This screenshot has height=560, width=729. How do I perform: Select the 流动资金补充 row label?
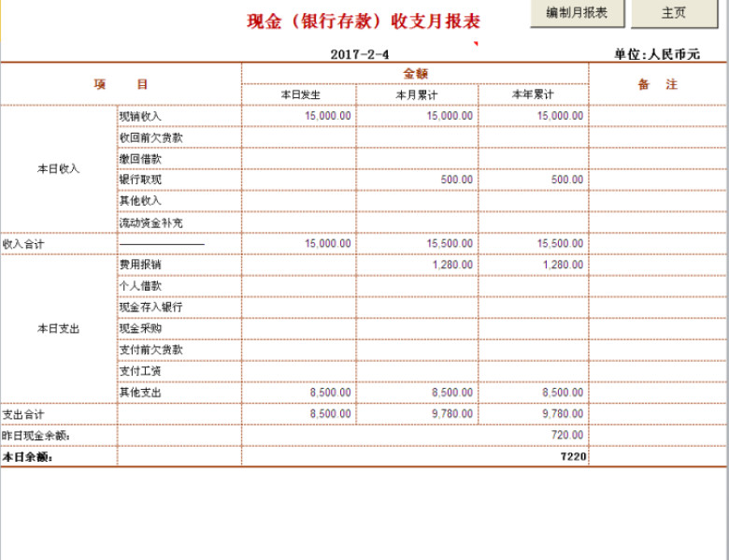(x=150, y=223)
